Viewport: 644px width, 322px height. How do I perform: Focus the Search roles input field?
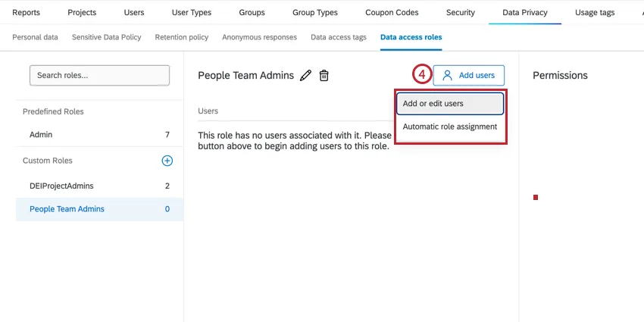99,75
